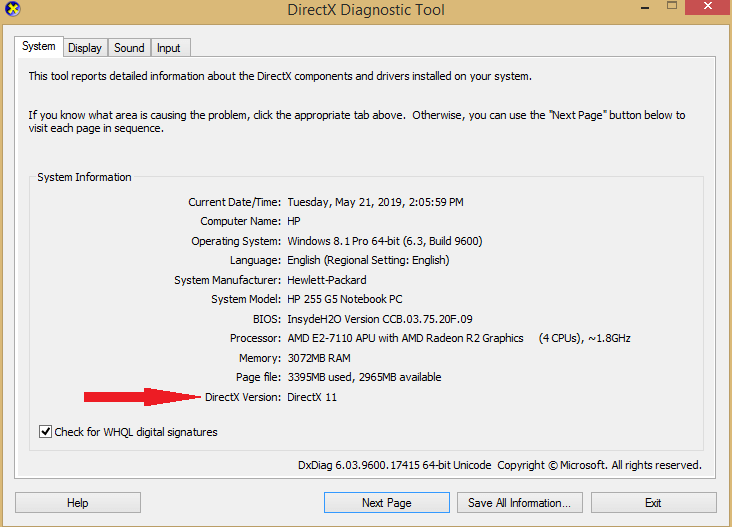This screenshot has width=732, height=527.
Task: Click the 'DirectX Version:' label
Action: (243, 397)
